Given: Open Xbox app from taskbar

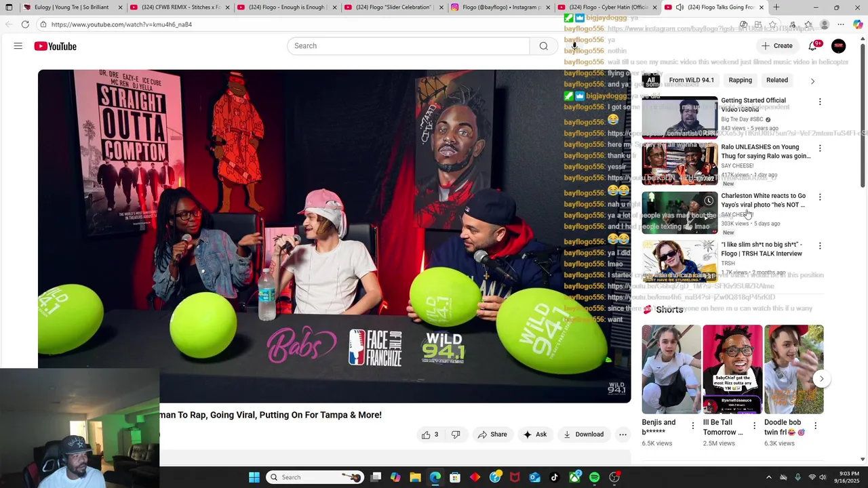Looking at the screenshot, I should (x=574, y=477).
